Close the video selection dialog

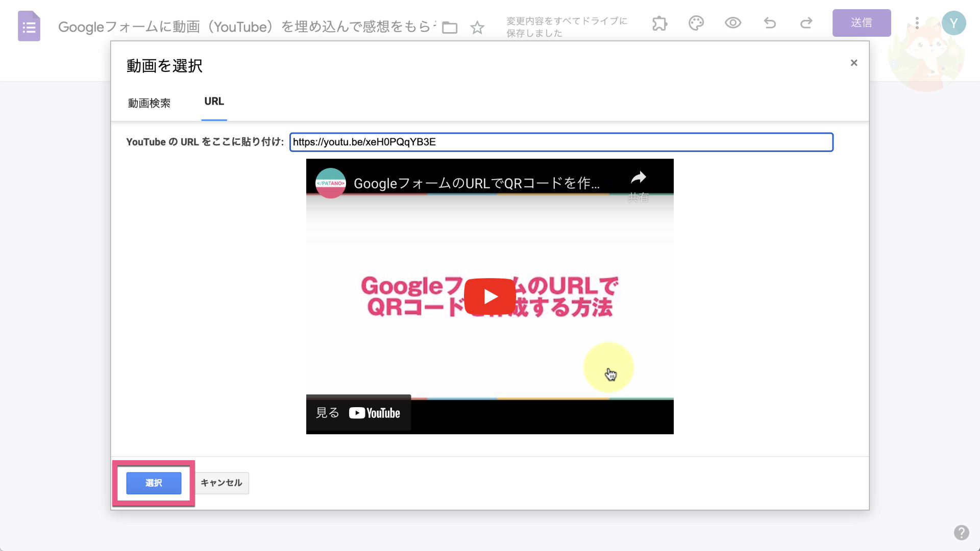(854, 63)
